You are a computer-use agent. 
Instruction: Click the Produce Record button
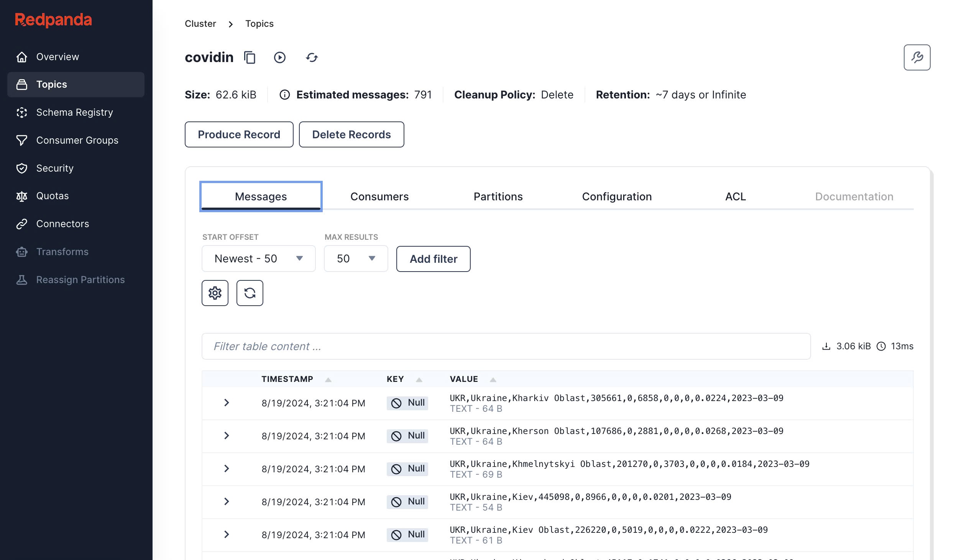pyautogui.click(x=239, y=134)
